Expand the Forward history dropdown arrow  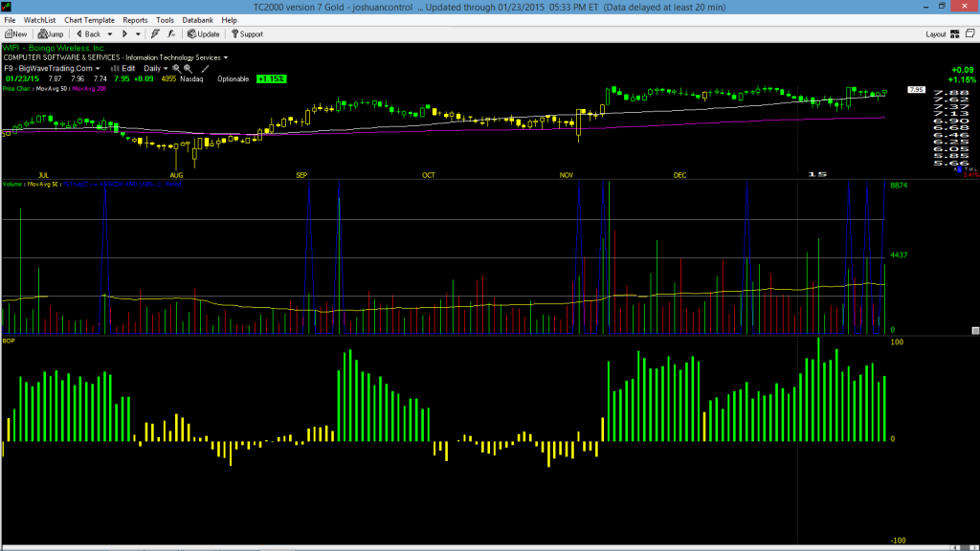pyautogui.click(x=138, y=34)
